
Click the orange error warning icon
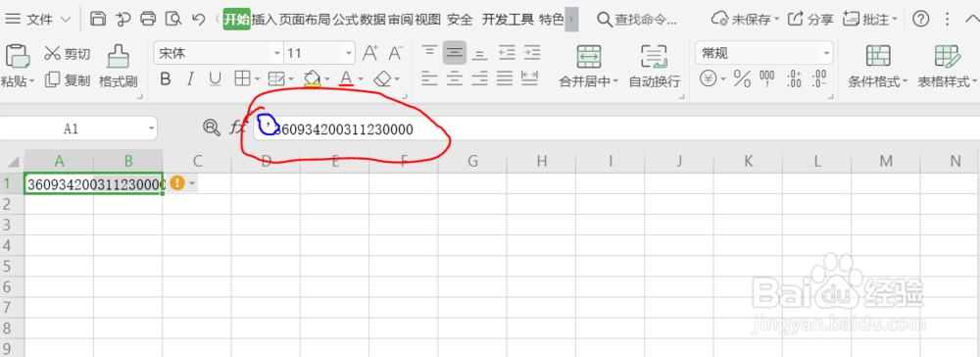(177, 183)
